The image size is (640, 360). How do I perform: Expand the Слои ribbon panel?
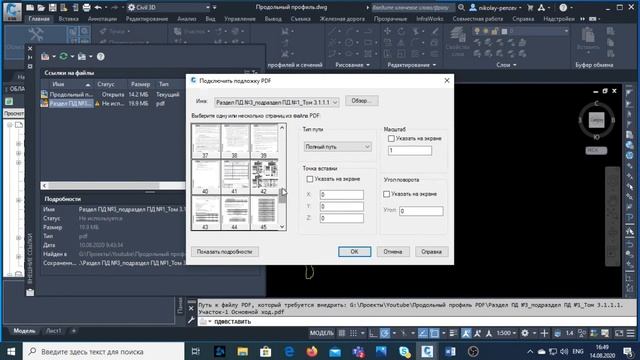click(506, 65)
